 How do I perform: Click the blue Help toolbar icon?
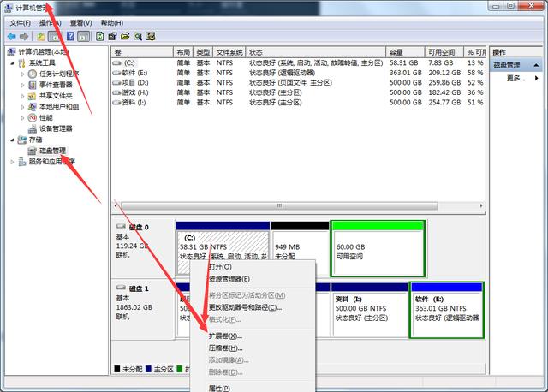70,37
